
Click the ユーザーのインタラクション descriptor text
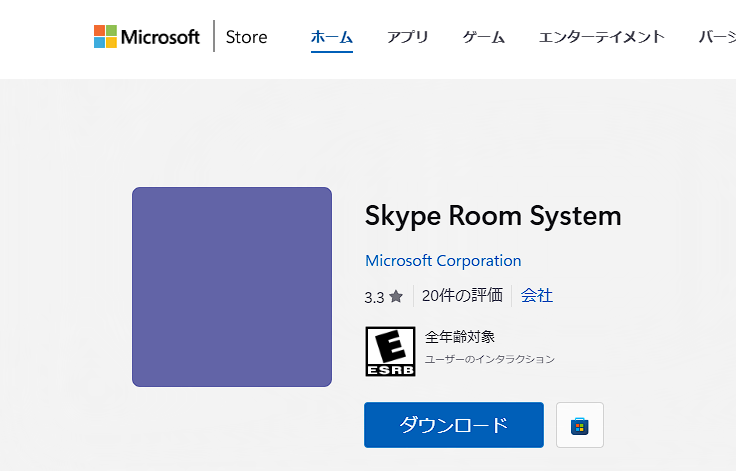[x=490, y=359]
